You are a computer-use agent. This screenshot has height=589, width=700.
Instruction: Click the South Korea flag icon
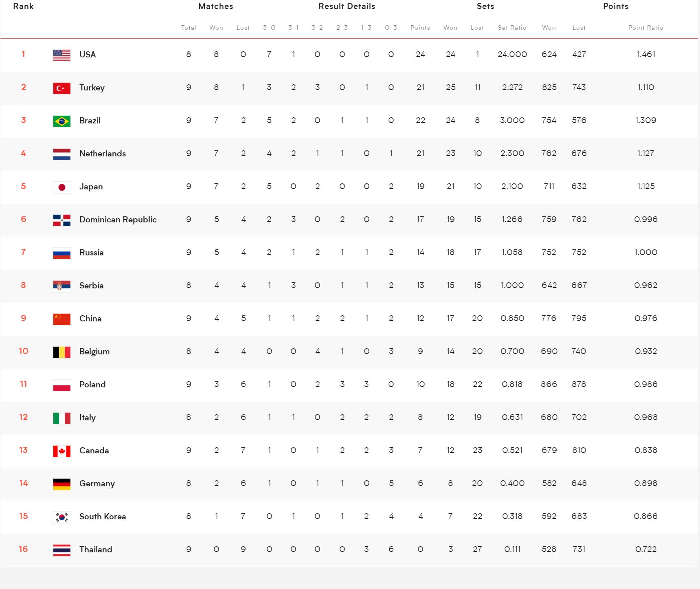tap(62, 517)
